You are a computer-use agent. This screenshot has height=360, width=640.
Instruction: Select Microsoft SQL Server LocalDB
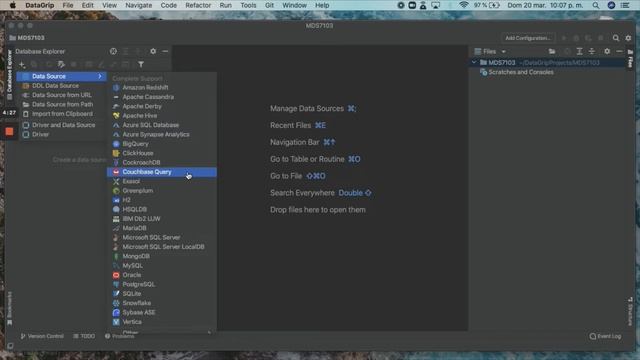tap(162, 247)
